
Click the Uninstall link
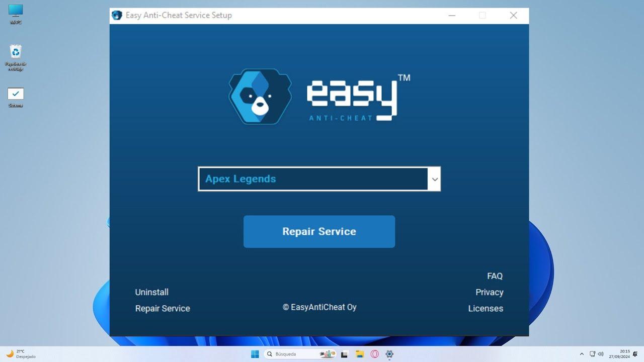point(152,292)
